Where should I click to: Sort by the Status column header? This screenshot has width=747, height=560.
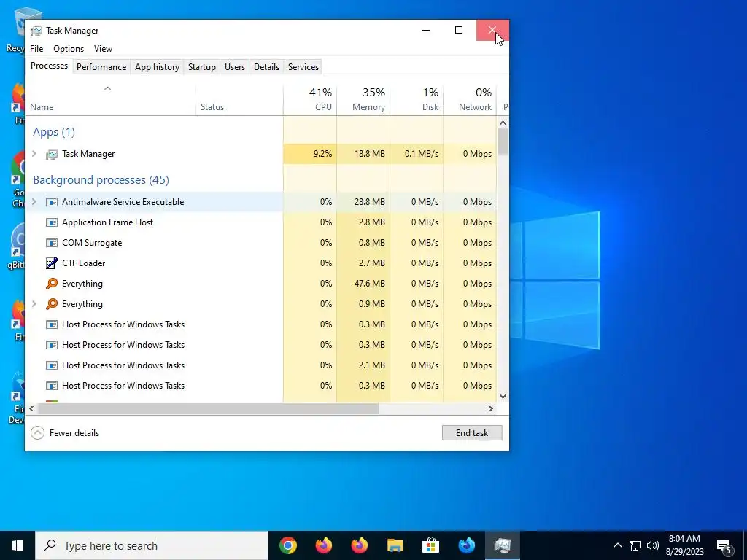(239, 100)
